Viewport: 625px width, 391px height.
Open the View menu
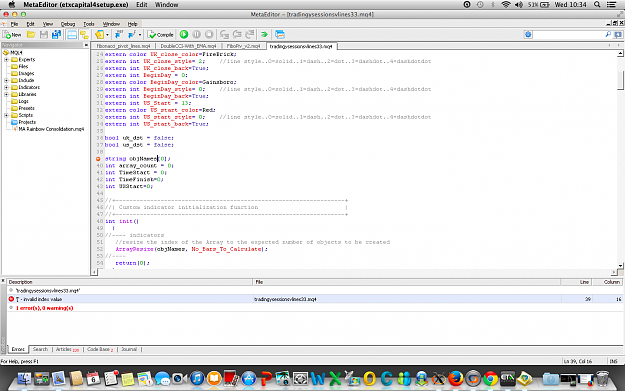48,24
